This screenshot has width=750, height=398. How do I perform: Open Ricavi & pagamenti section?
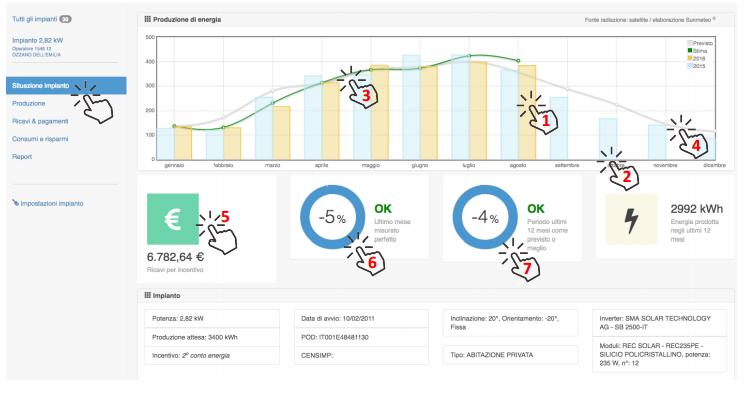click(40, 121)
